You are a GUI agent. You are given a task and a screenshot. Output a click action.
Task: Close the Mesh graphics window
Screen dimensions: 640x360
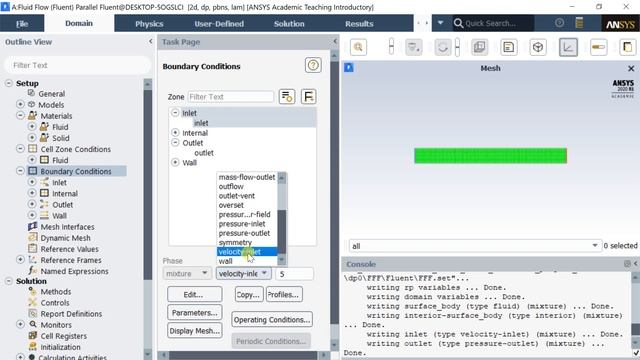tap(631, 68)
